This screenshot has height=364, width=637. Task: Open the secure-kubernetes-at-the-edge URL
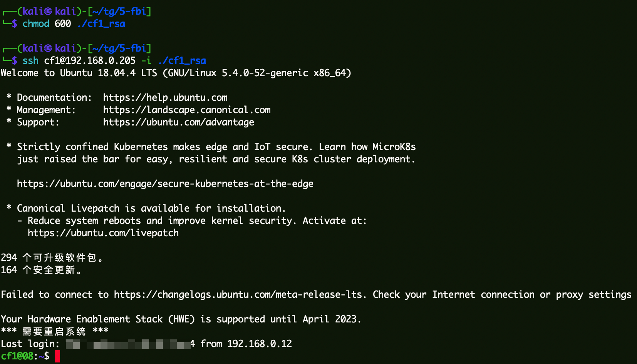click(165, 184)
